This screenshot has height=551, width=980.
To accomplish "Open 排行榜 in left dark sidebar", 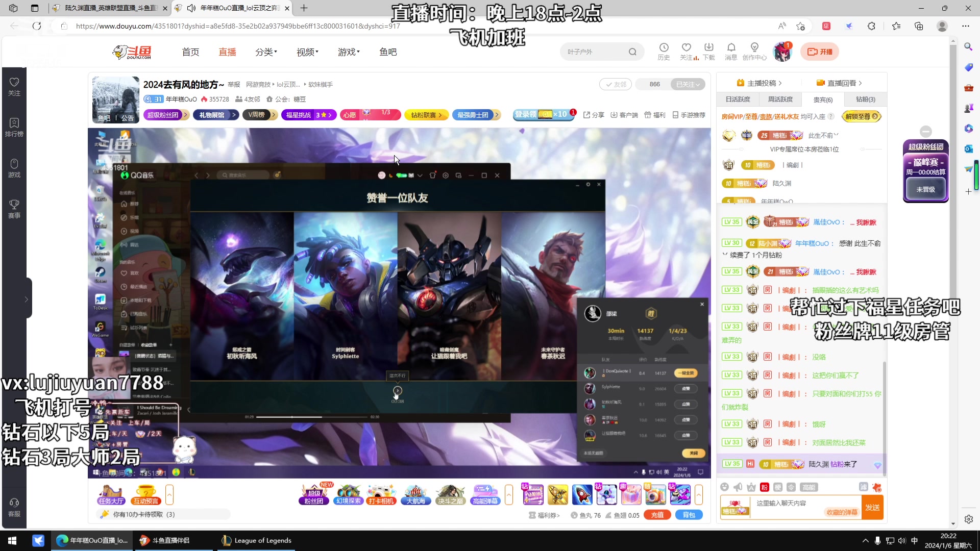I will pyautogui.click(x=14, y=128).
